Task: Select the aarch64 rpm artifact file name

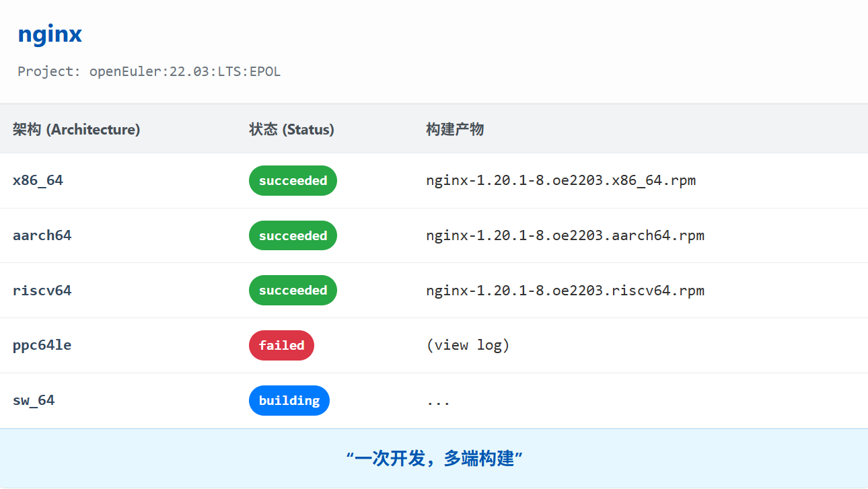Action: [565, 235]
